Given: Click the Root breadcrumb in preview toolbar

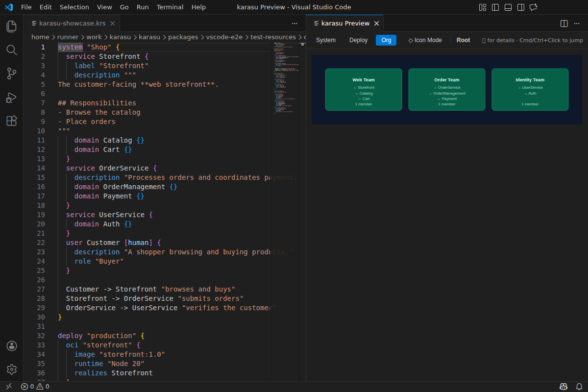Looking at the screenshot, I should click(463, 40).
